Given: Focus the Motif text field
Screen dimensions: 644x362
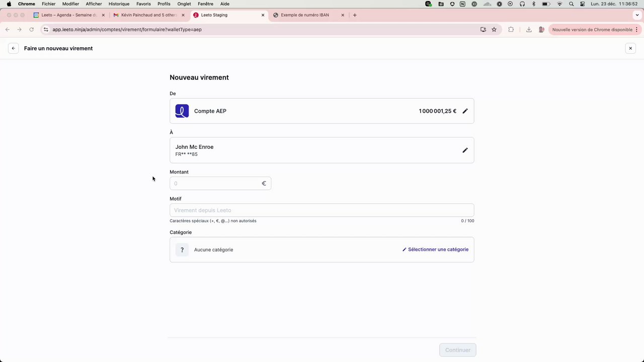Looking at the screenshot, I should pos(322,210).
